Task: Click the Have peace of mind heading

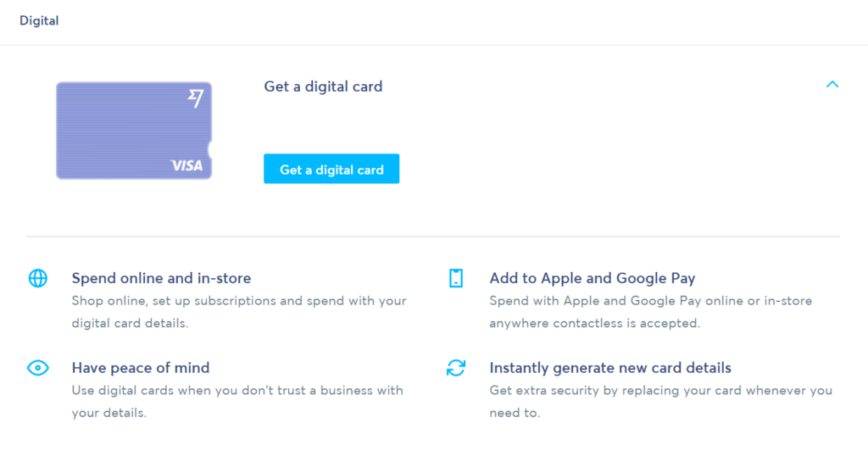Action: [141, 368]
